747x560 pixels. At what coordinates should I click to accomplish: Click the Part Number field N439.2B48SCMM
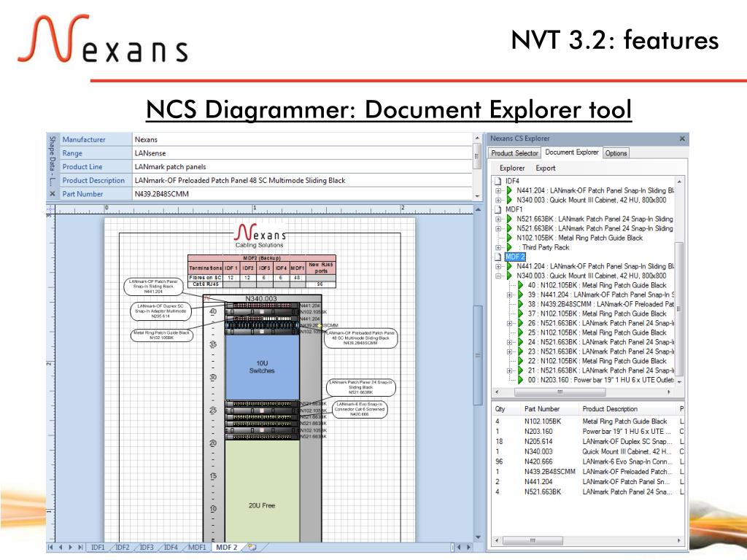pyautogui.click(x=302, y=194)
